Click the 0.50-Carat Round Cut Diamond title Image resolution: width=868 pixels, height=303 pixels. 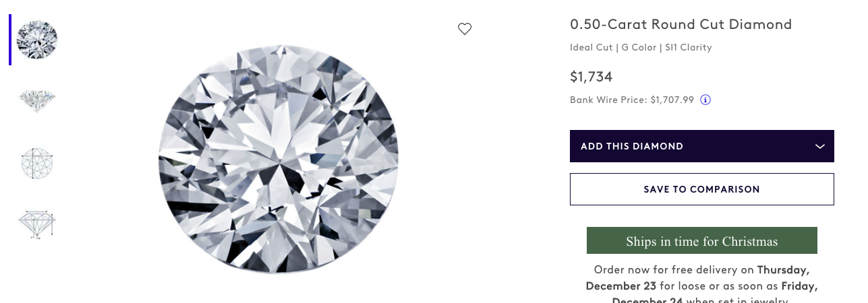[681, 25]
